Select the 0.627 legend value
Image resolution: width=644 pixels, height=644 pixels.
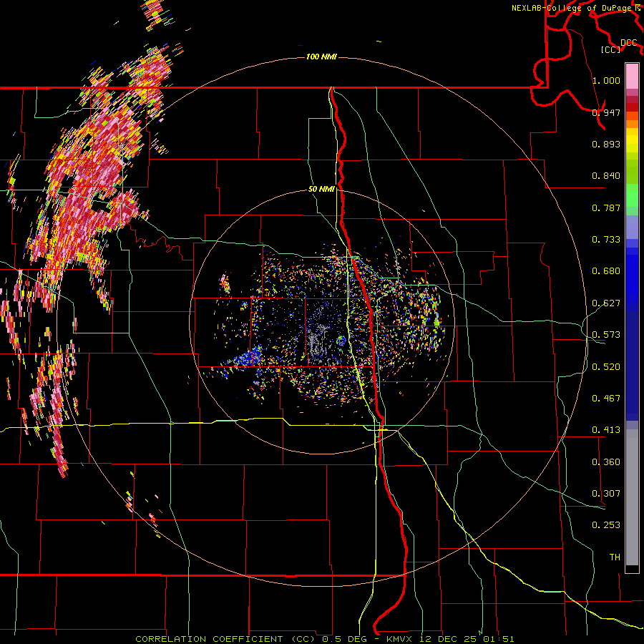[x=606, y=303]
